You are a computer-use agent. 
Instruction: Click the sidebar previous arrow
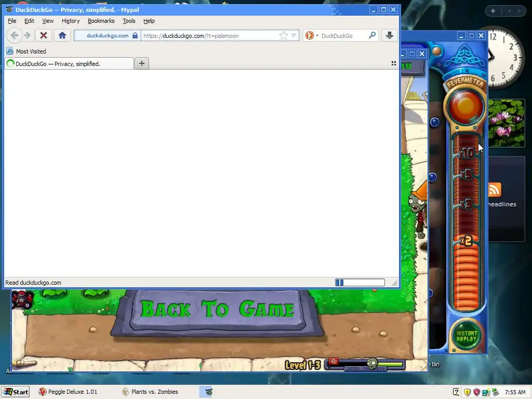(x=509, y=11)
